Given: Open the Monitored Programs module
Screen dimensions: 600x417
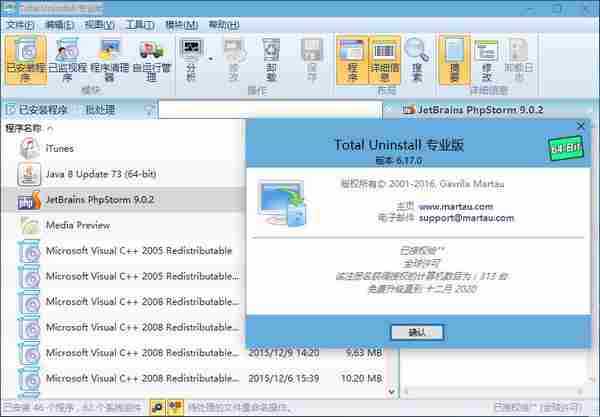Looking at the screenshot, I should 67,60.
